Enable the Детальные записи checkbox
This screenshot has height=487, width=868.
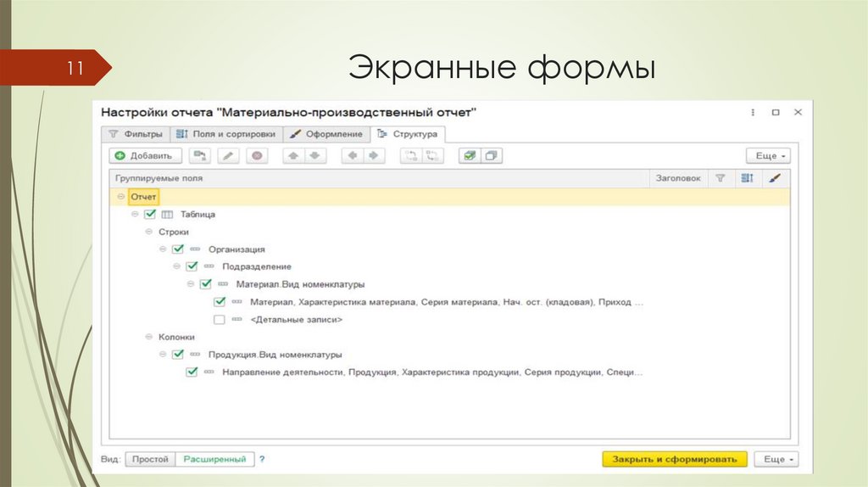(219, 320)
